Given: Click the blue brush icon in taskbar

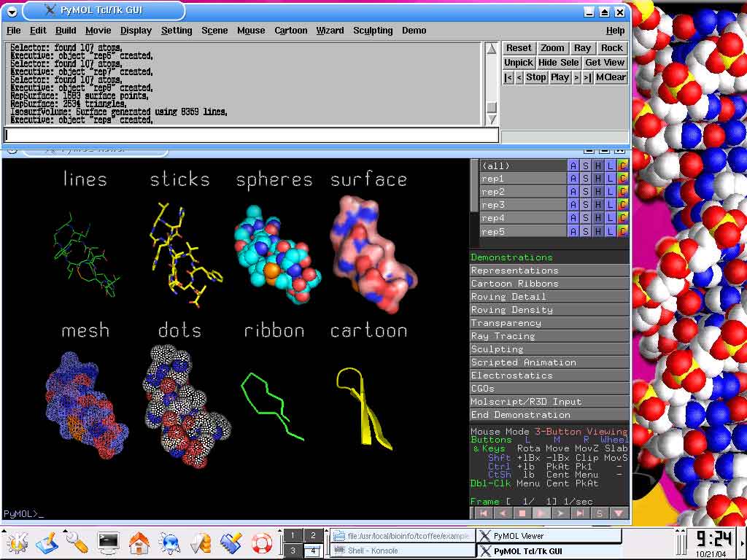Looking at the screenshot, I should [x=231, y=542].
